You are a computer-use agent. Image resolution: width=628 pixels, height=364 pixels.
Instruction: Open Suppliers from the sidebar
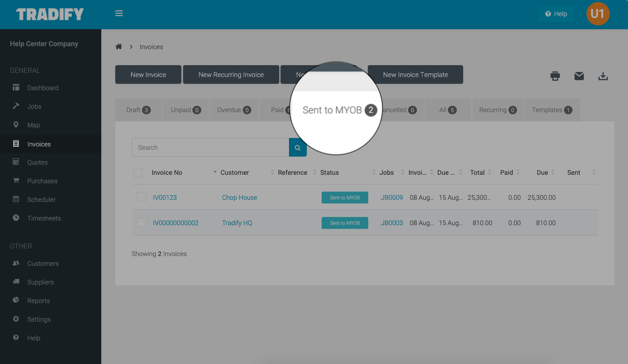point(40,282)
